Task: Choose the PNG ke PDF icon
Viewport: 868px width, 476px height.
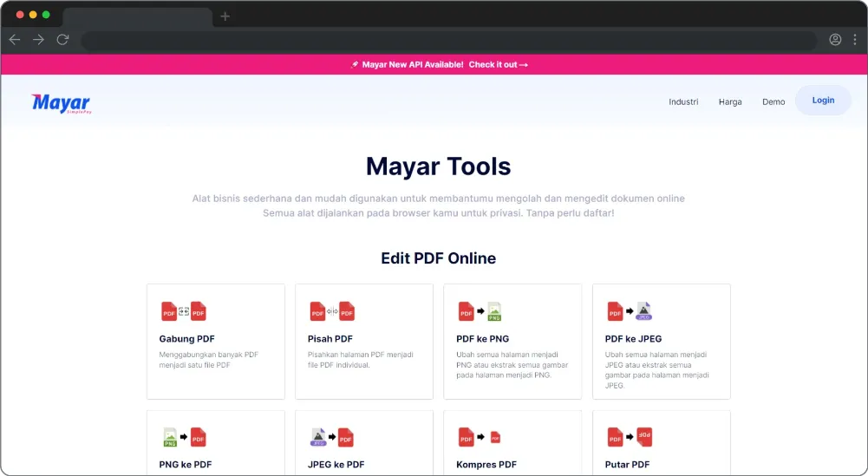Action: pos(185,437)
